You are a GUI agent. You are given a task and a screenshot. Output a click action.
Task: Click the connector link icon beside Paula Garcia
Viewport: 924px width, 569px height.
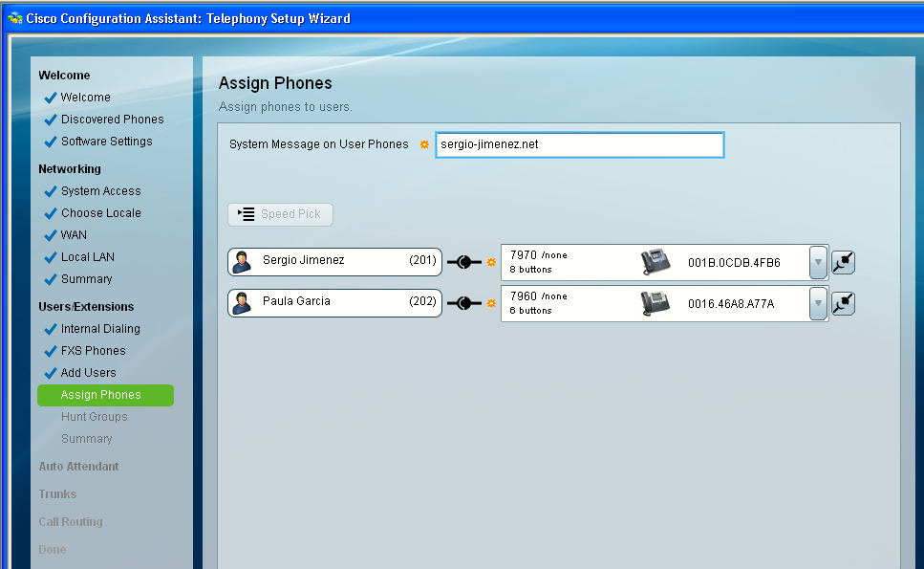coord(464,304)
